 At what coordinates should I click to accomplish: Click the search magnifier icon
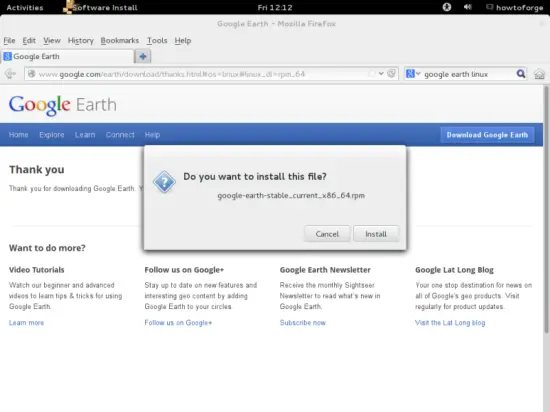pos(521,74)
